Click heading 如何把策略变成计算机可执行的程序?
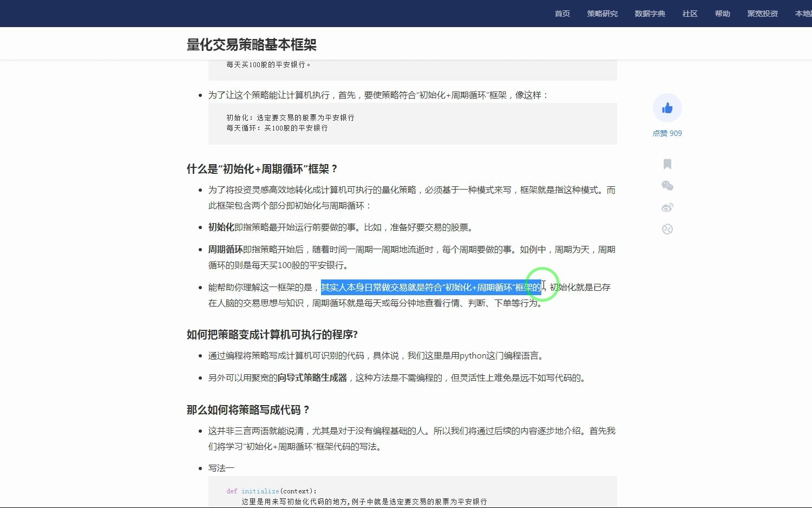The height and width of the screenshot is (508, 812). pos(272,335)
